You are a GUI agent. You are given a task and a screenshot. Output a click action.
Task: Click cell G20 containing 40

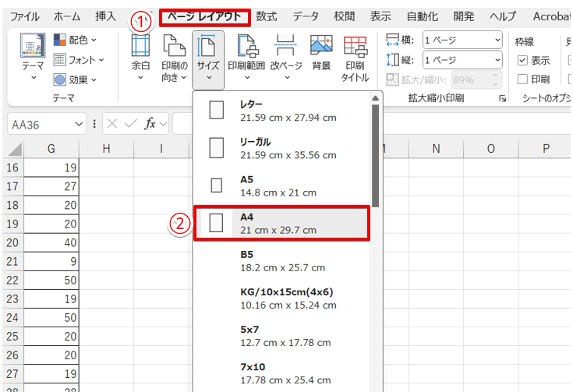[51, 242]
